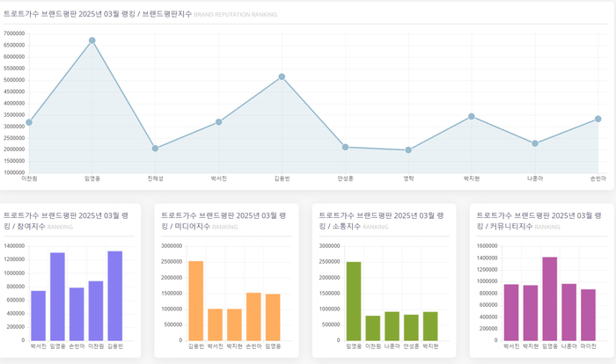Click the 미디어지수 chart card title
Viewport: 616px width, 364px height.
(x=224, y=221)
